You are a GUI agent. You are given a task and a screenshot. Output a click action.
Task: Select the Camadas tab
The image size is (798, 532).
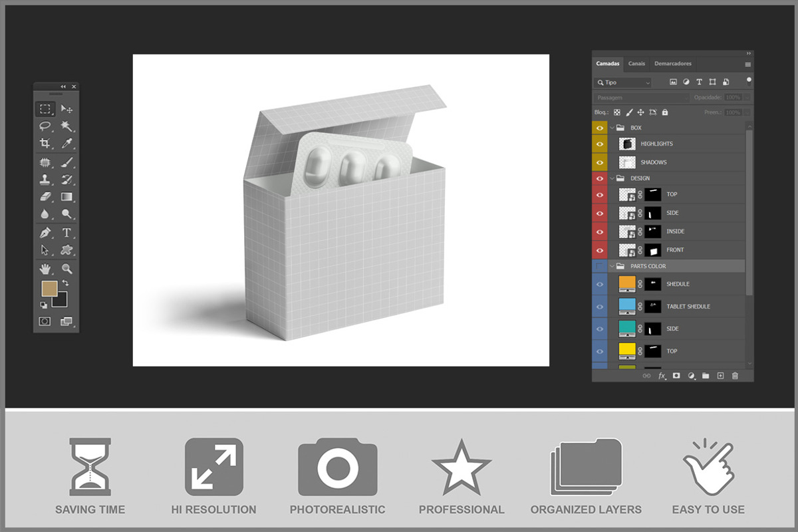pos(608,64)
